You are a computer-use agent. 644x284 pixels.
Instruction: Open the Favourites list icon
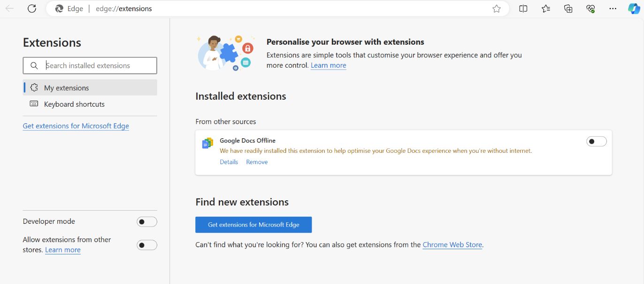(546, 8)
